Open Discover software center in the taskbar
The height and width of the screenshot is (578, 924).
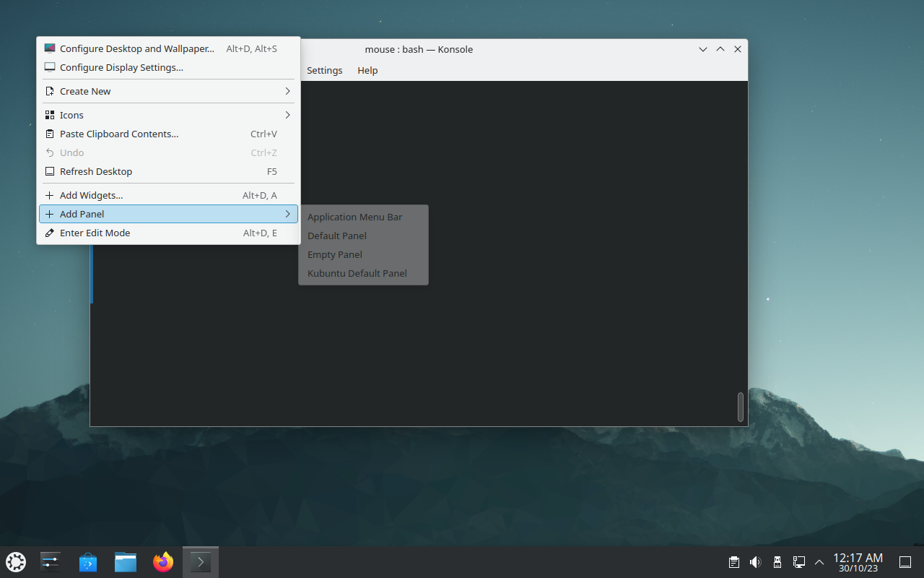pos(88,562)
